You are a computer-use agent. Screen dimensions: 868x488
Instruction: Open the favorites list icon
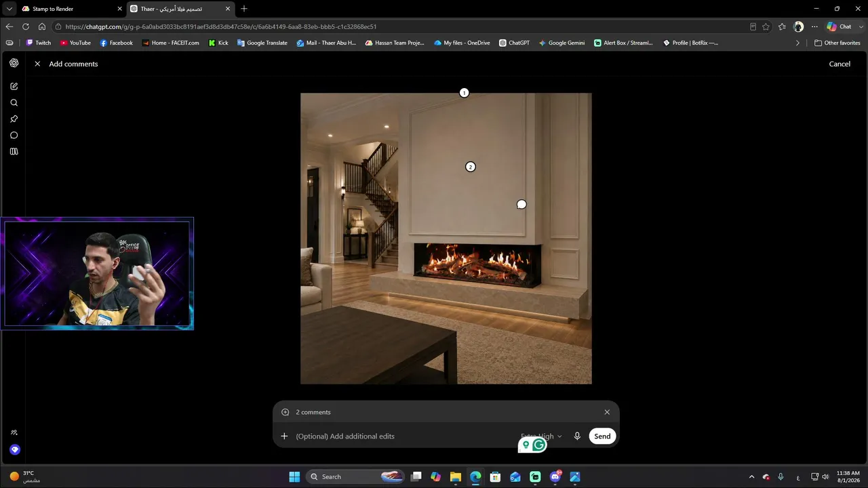[x=782, y=26]
